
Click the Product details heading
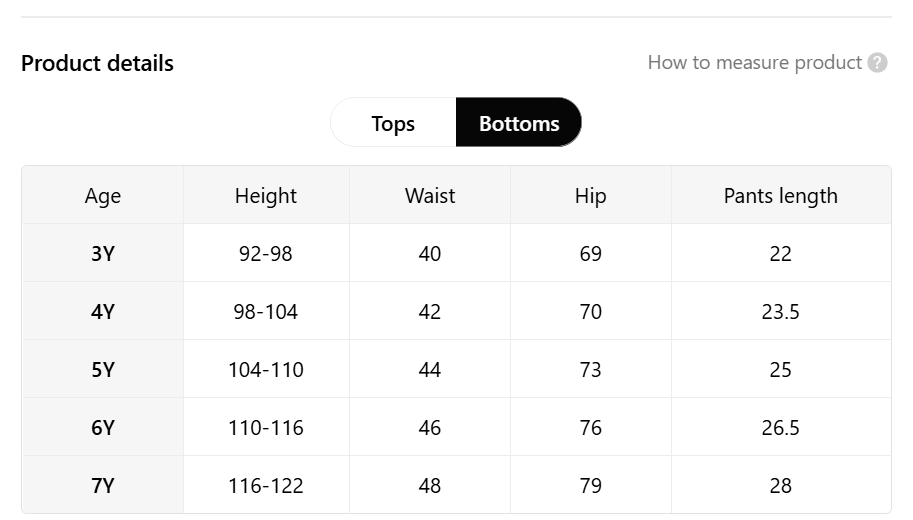[x=97, y=63]
